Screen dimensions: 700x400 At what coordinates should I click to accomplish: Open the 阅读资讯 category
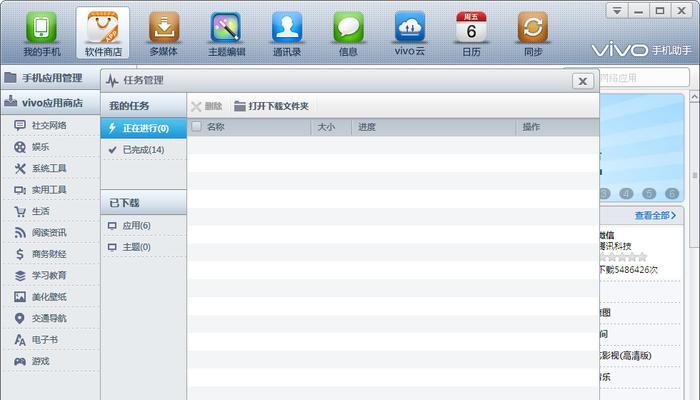50,233
